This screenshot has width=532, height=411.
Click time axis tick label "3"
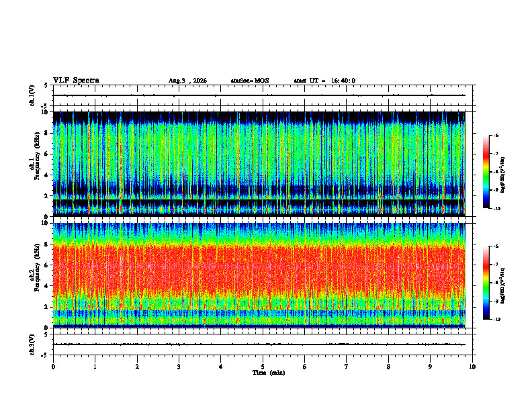[179, 367]
